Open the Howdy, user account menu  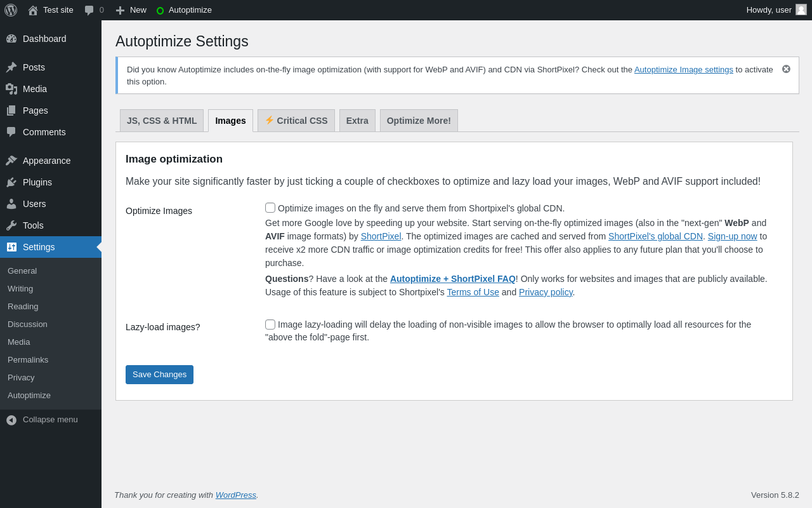pos(776,10)
